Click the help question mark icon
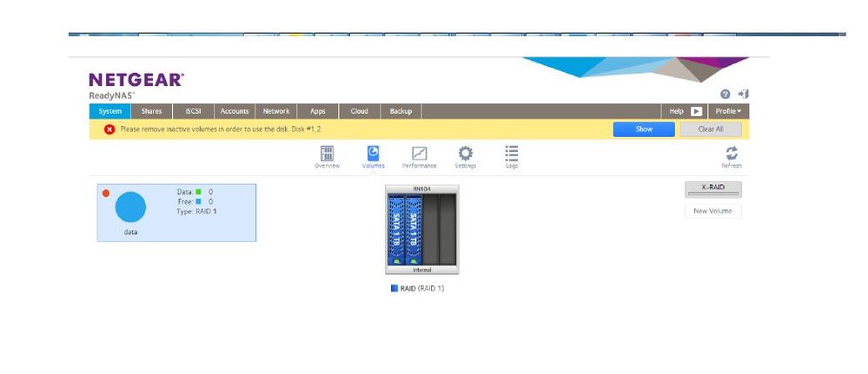The image size is (868, 374). point(726,94)
